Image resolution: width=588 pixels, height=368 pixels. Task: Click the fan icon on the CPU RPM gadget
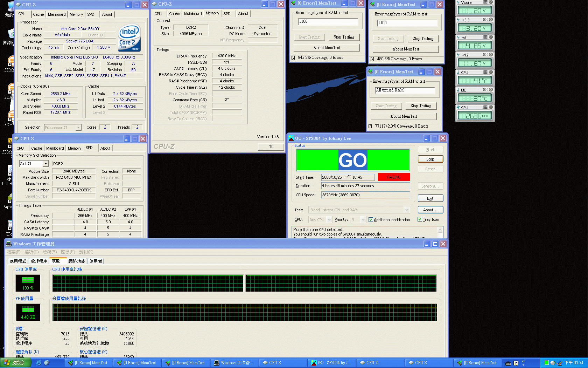point(458,107)
